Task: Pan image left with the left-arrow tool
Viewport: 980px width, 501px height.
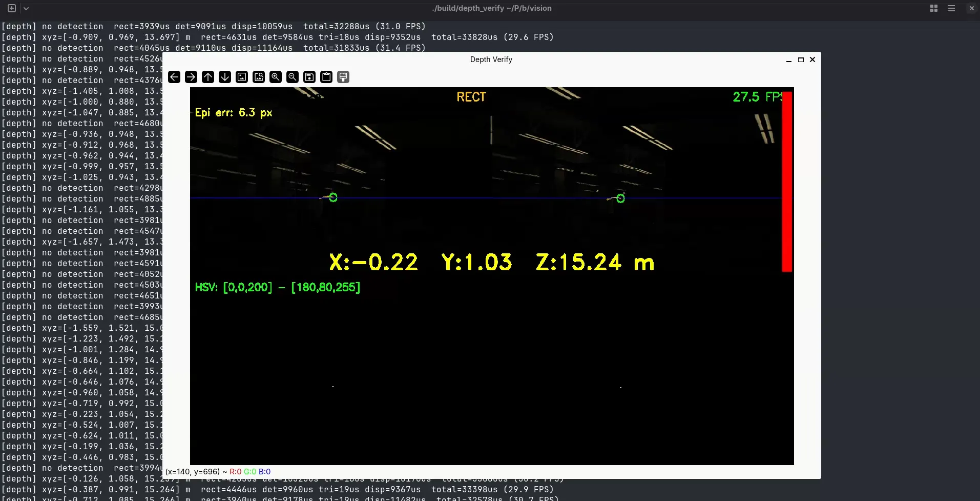Action: [174, 77]
